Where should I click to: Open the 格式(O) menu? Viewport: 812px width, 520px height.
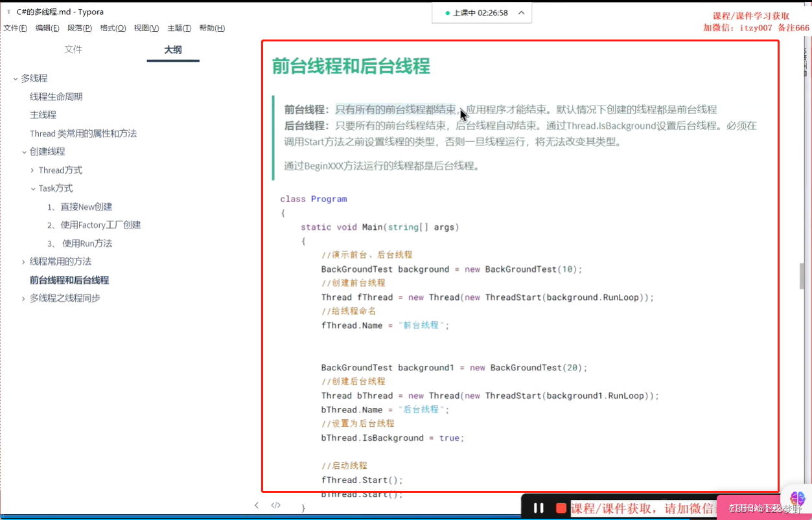click(x=113, y=28)
